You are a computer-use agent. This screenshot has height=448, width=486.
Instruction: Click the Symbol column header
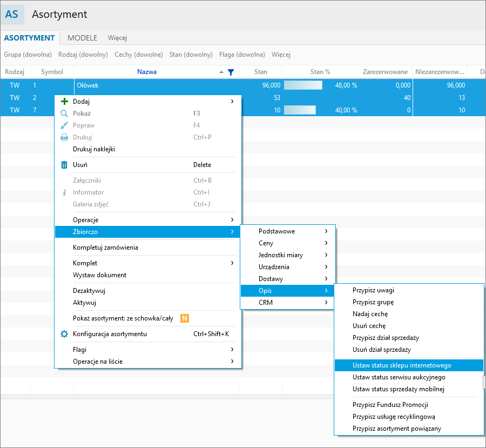tap(52, 72)
